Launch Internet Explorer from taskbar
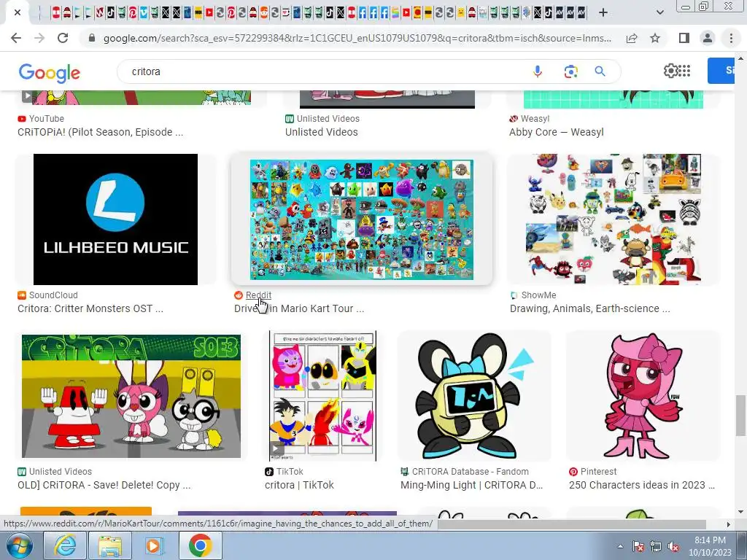747x560 pixels. click(x=64, y=545)
